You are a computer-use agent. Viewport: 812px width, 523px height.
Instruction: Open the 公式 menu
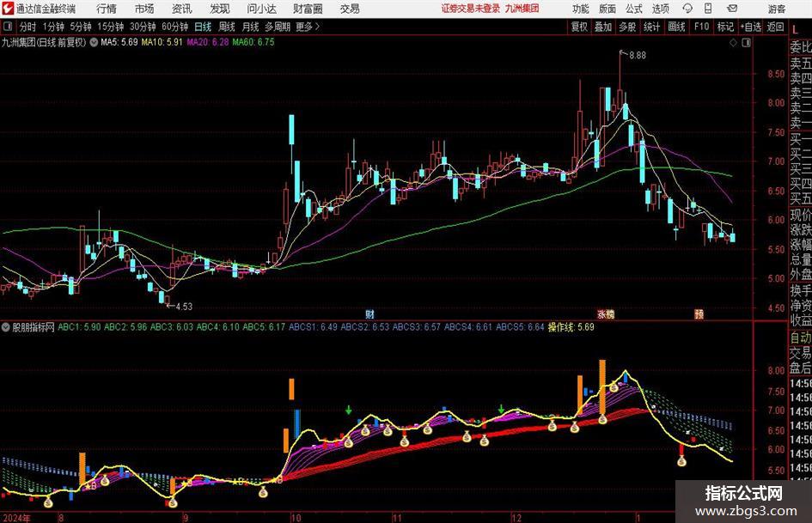pyautogui.click(x=633, y=9)
